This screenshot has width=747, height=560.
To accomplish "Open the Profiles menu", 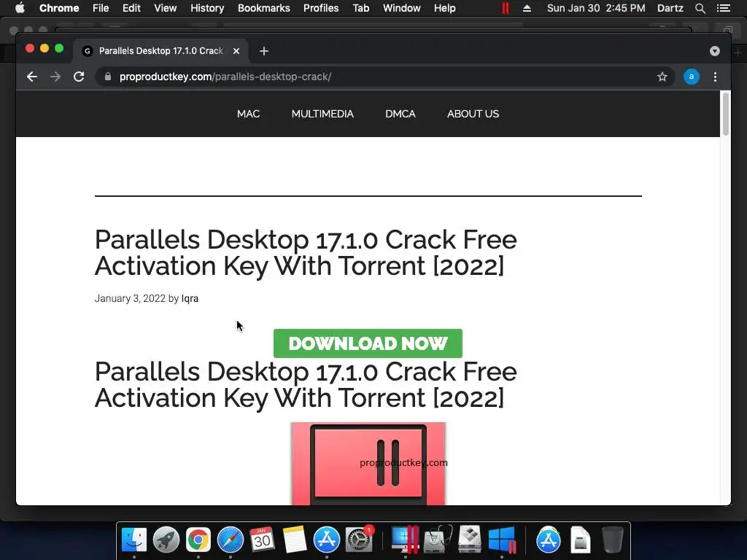I will point(321,8).
